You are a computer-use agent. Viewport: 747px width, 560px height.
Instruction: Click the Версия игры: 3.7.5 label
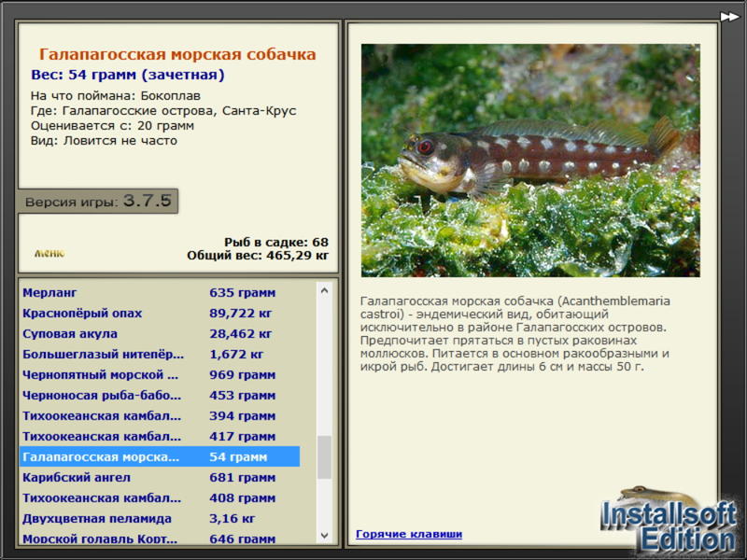[x=98, y=201]
